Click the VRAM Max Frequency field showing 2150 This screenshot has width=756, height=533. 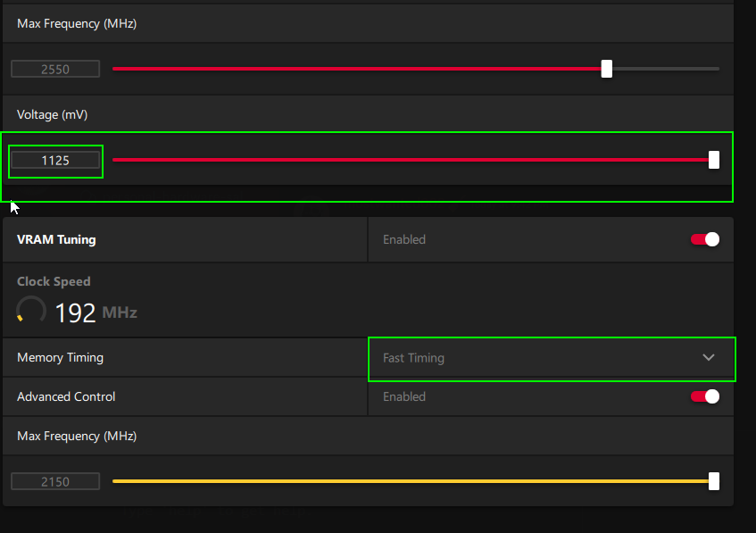[x=54, y=482]
